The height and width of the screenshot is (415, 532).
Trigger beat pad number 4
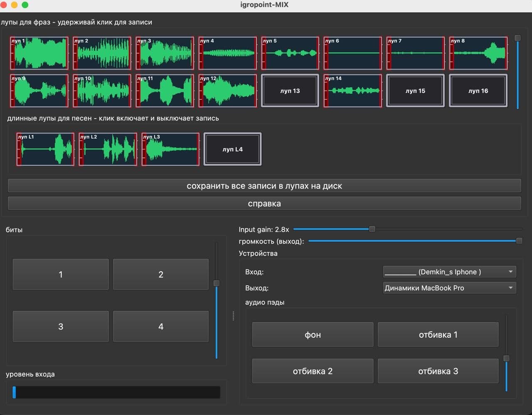pos(161,327)
